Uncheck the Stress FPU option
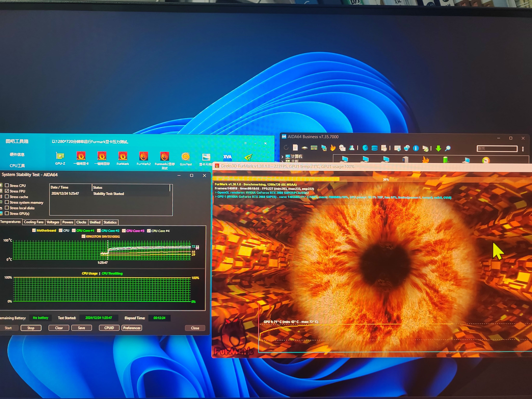 pos(7,191)
